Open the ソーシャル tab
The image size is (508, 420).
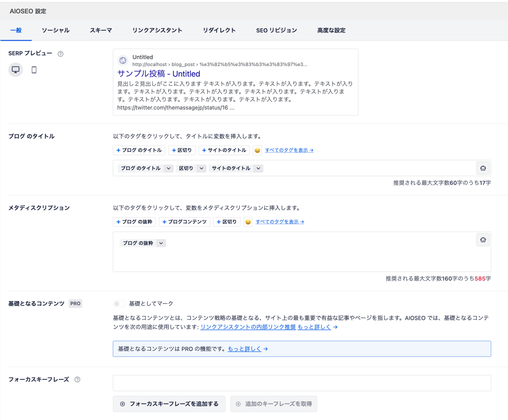coord(56,30)
